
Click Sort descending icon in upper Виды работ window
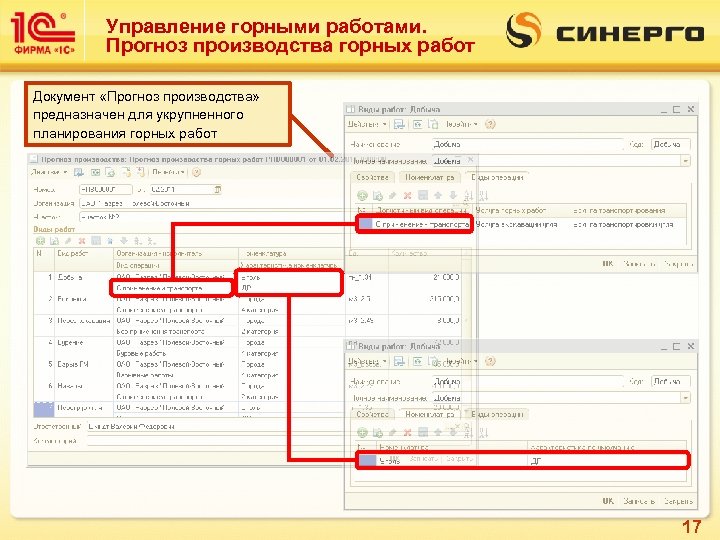[x=483, y=196]
